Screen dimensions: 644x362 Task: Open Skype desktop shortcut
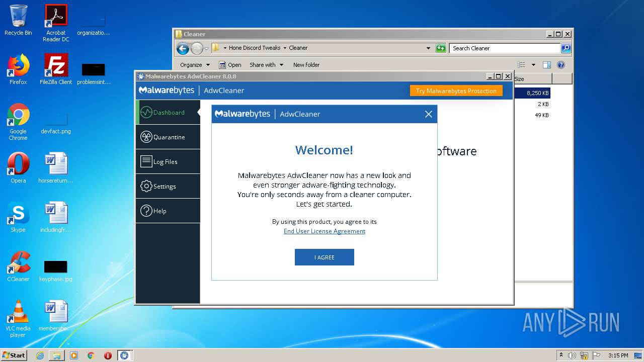pos(18,217)
